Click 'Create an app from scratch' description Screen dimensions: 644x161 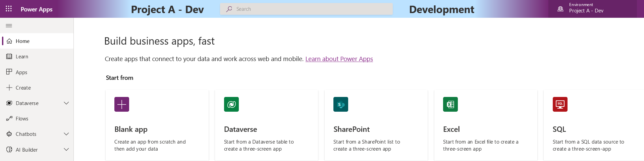click(150, 145)
